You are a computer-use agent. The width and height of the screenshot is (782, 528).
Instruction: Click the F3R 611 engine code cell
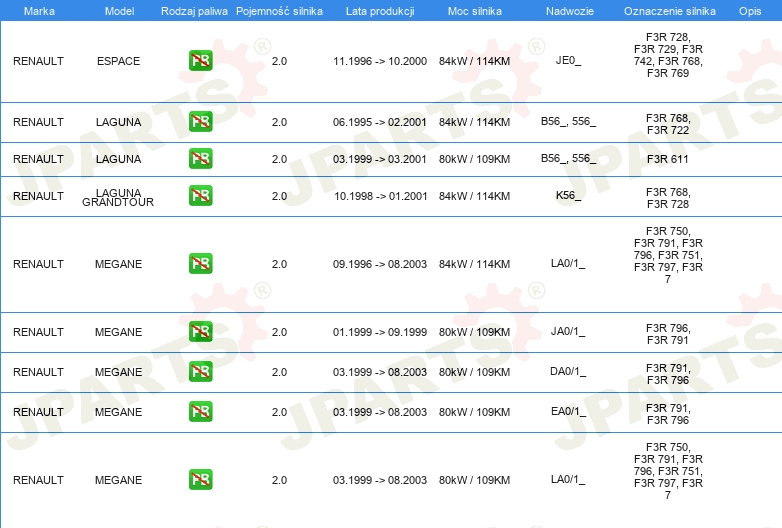click(x=667, y=159)
